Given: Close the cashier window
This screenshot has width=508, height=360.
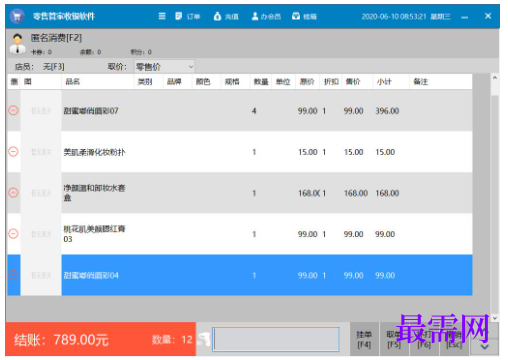Looking at the screenshot, I should tap(488, 16).
